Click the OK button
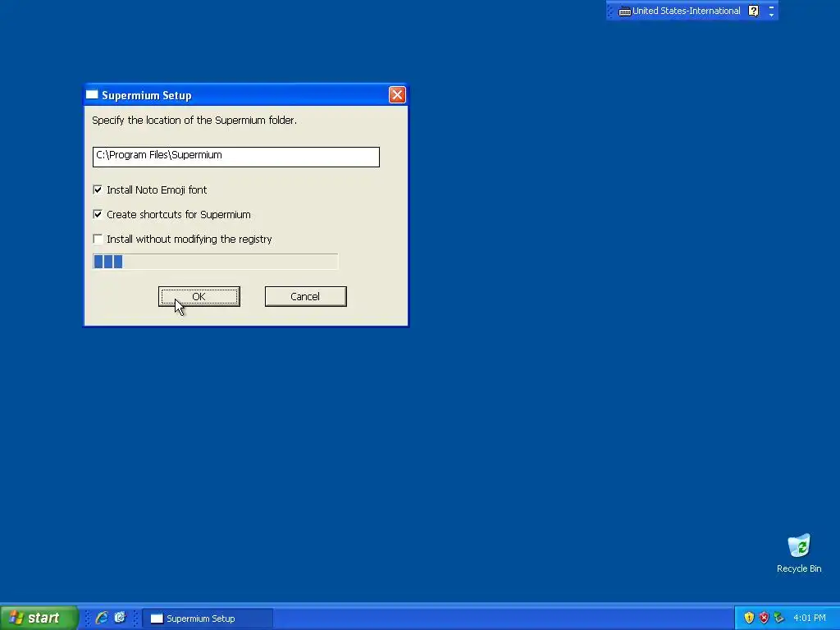The width and height of the screenshot is (840, 630). click(199, 296)
